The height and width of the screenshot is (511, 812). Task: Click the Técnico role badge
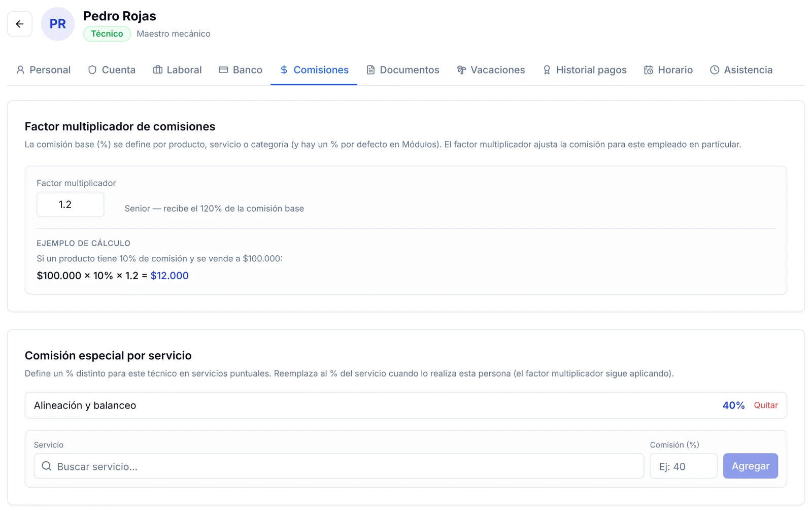pos(107,34)
